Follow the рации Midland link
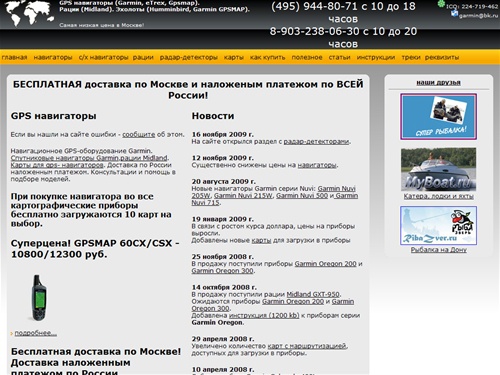This screenshot has width=500, height=375. pyautogui.click(x=144, y=158)
